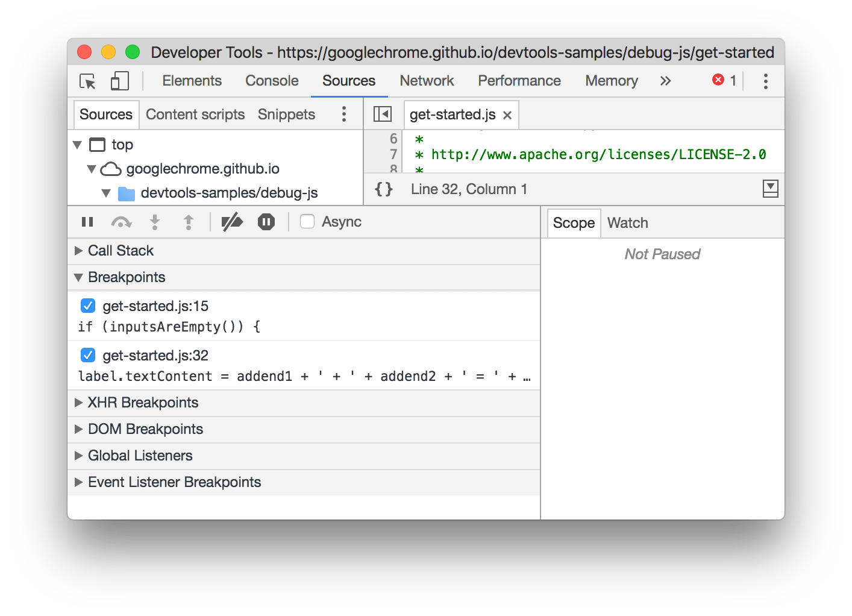The height and width of the screenshot is (616, 852).
Task: Hide the navigator sidebar with its icon
Action: pyautogui.click(x=382, y=114)
